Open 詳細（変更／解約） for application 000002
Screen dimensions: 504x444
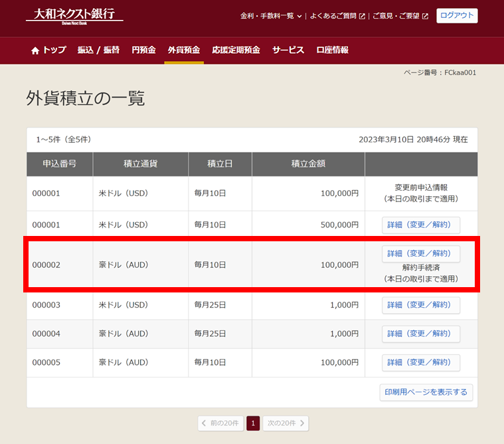(x=421, y=253)
